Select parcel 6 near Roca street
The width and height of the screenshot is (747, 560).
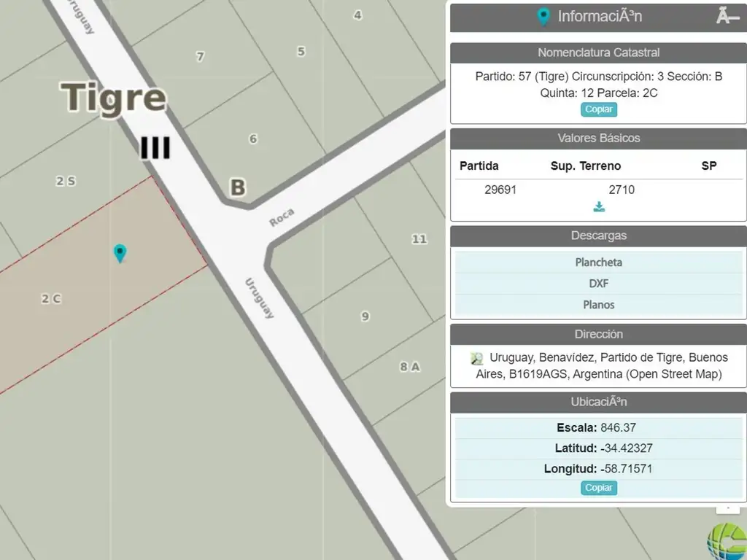tap(252, 139)
